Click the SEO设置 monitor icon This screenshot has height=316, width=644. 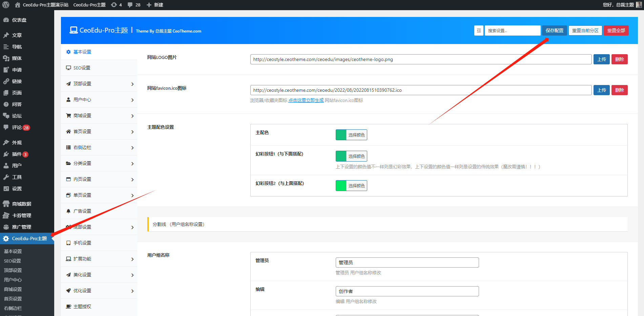68,68
